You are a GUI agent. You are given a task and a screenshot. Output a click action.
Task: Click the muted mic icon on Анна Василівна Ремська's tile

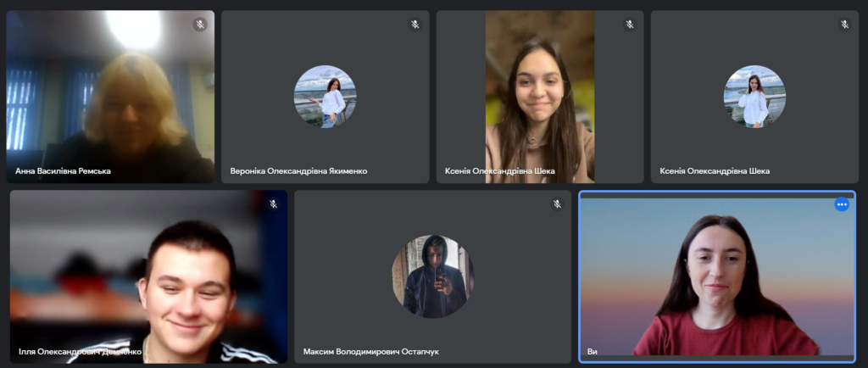point(199,25)
